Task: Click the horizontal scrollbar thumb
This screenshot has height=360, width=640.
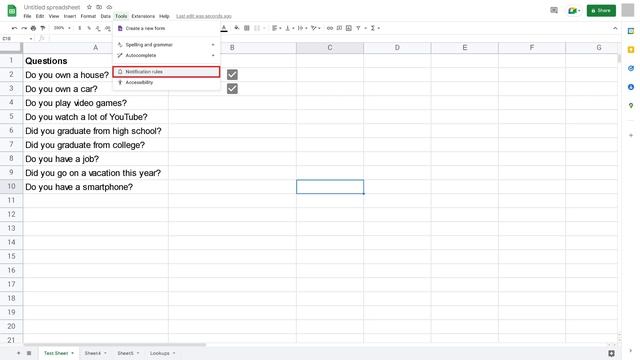Action: click(114, 345)
